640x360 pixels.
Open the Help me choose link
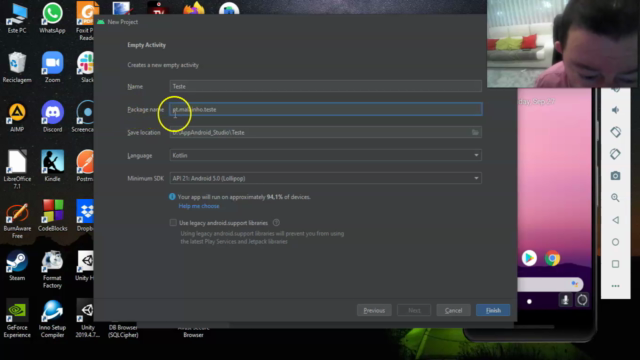[199, 206]
